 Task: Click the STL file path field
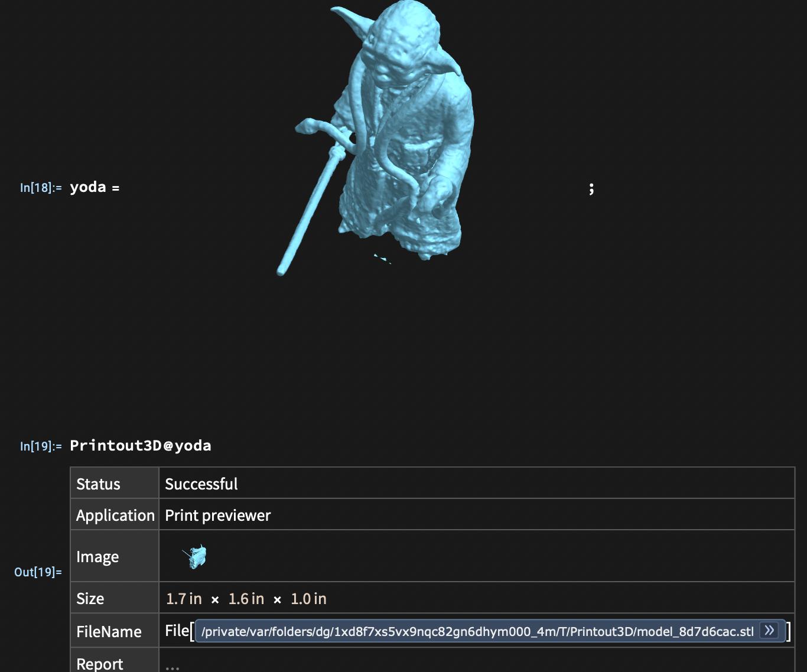[490, 631]
